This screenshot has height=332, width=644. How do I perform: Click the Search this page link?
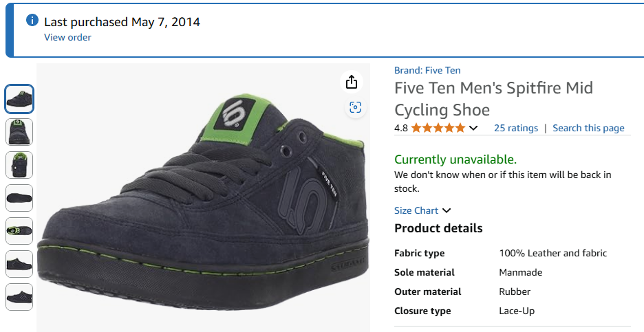(588, 128)
